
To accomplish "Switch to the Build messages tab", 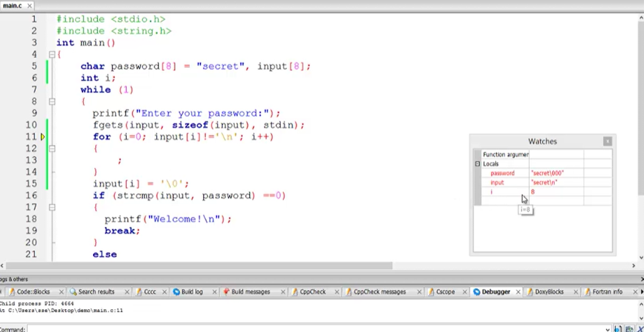I will (x=250, y=292).
